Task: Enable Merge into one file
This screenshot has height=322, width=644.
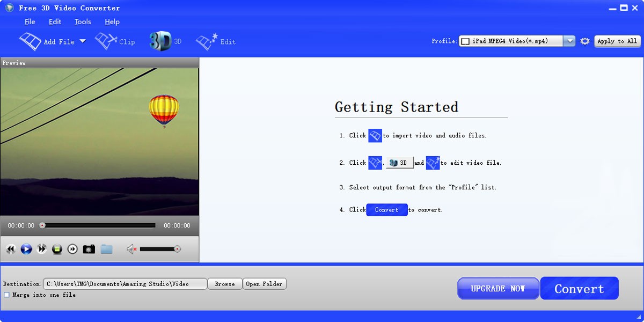Action: 6,295
